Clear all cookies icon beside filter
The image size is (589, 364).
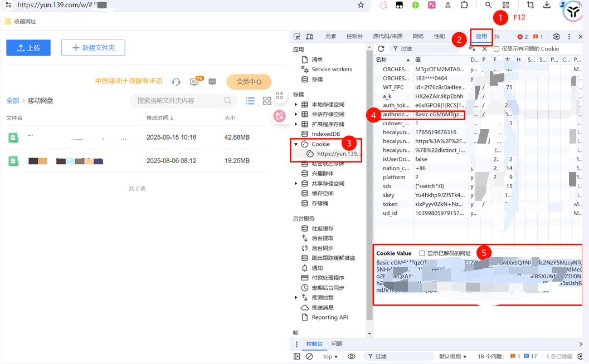point(472,49)
